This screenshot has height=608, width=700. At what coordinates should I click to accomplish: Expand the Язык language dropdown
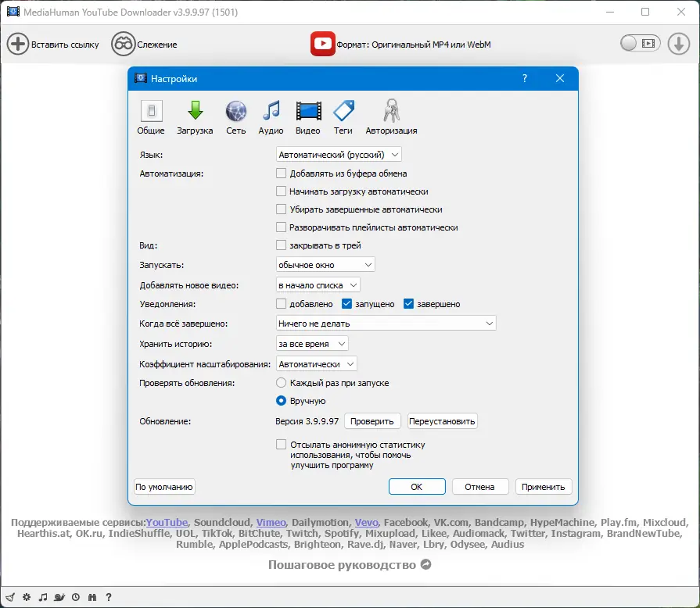[339, 155]
